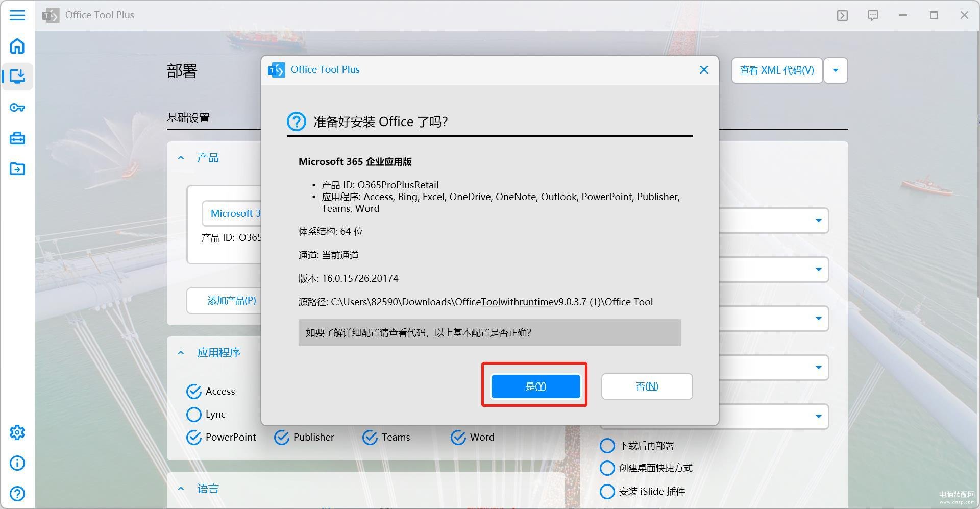Click the 体系结构: 64 位 text
Viewport: 980px width, 509px height.
[331, 231]
